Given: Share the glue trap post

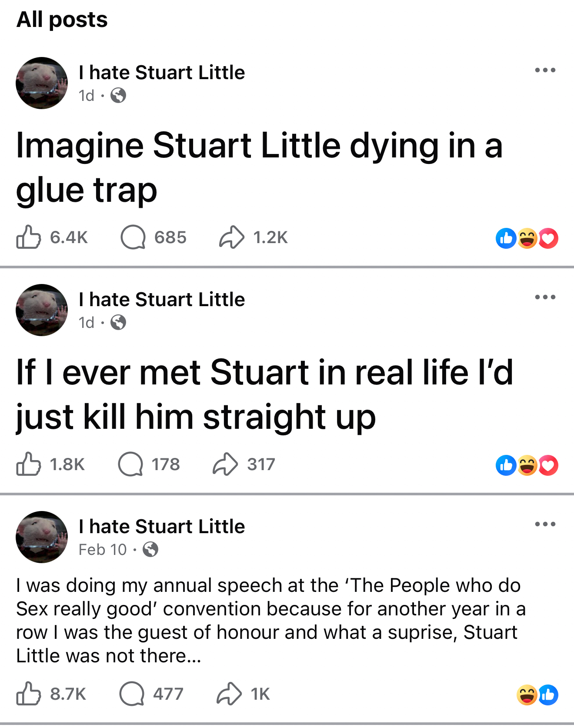Looking at the screenshot, I should coord(231,237).
